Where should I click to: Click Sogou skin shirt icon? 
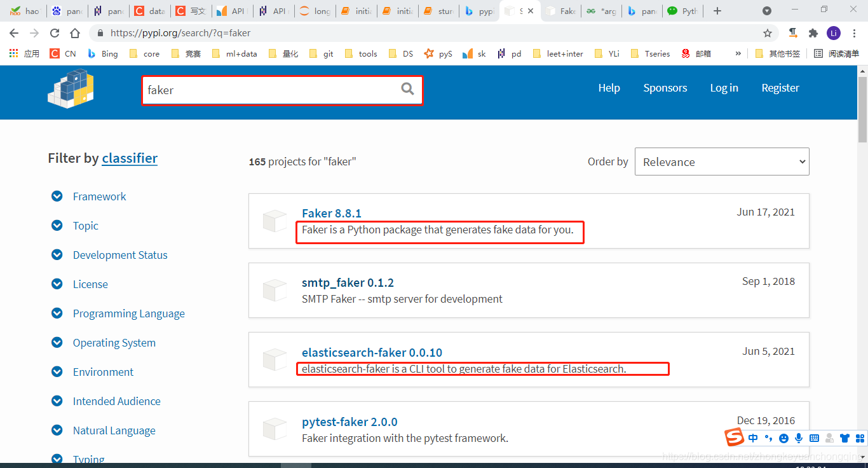point(845,438)
